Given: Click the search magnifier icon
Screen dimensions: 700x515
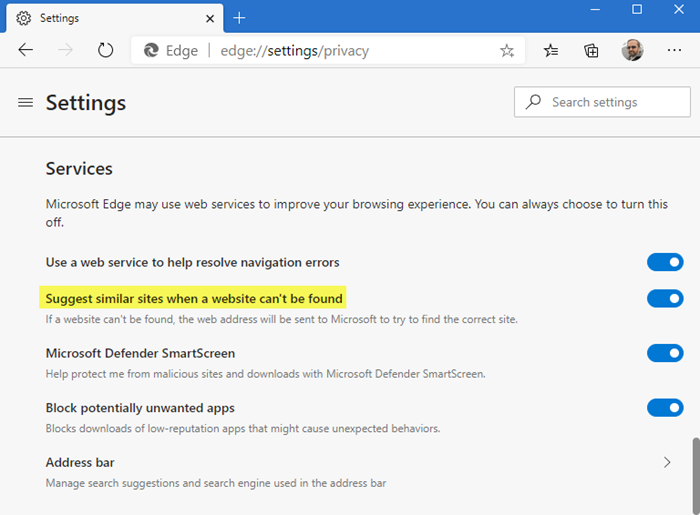Looking at the screenshot, I should 533,102.
